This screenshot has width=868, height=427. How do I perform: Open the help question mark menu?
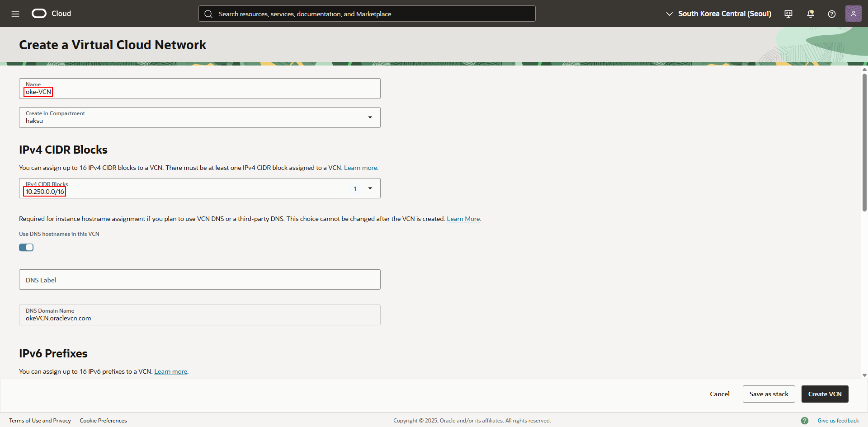831,14
